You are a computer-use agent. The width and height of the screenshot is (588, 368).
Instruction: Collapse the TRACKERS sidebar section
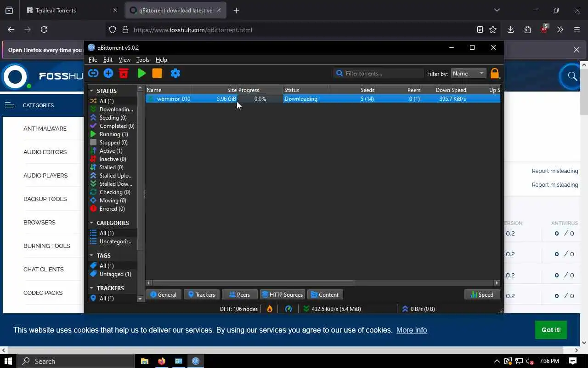click(91, 288)
